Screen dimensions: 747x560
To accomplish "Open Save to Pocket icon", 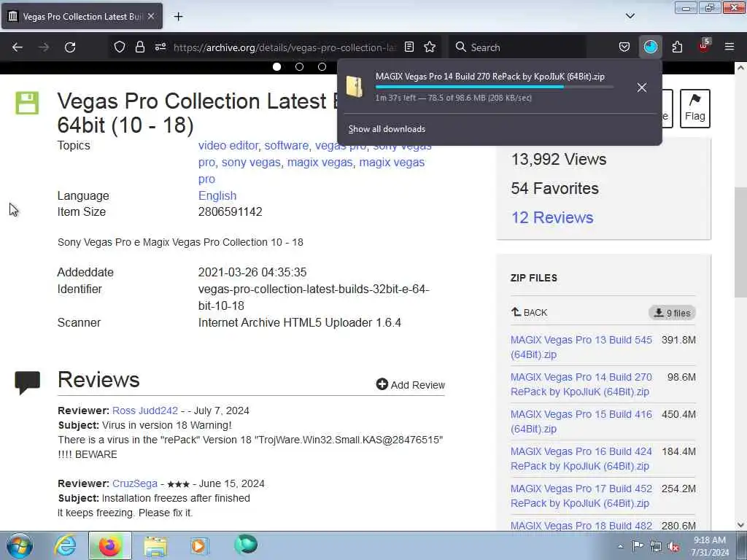I will [x=624, y=47].
